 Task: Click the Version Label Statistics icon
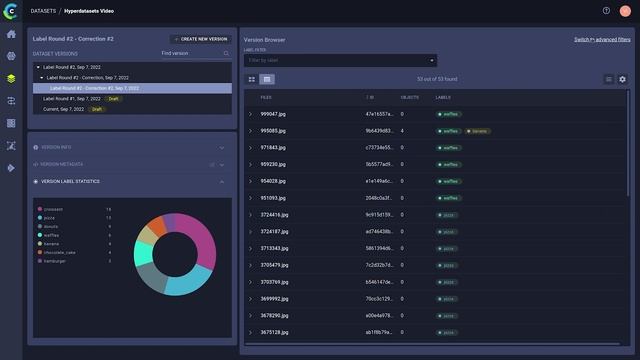36,182
